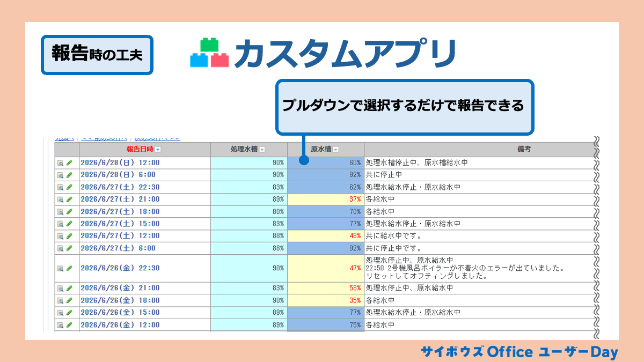Open details icon for 2026/6/27(土) 21:00 row

click(x=61, y=200)
